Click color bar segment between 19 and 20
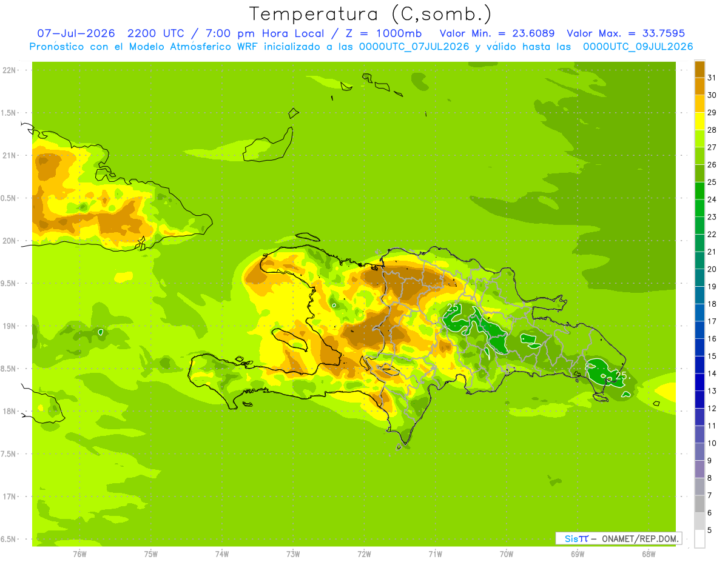This screenshot has width=728, height=562. (699, 278)
